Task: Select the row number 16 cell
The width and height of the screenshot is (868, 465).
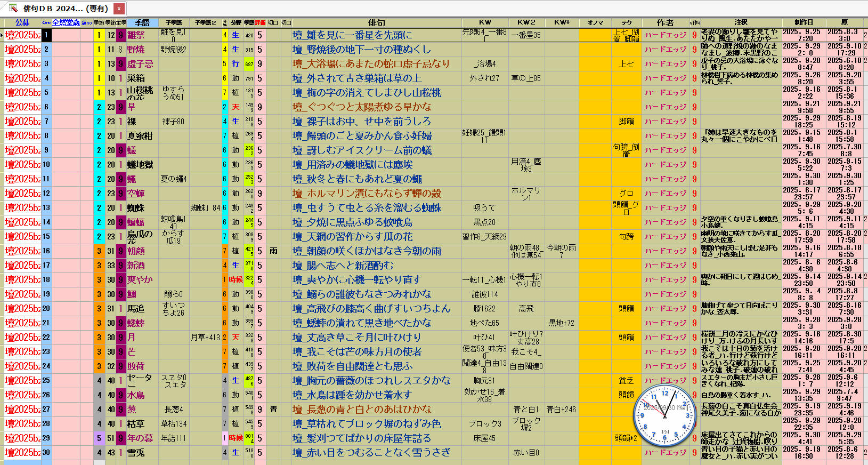Action: (46, 251)
